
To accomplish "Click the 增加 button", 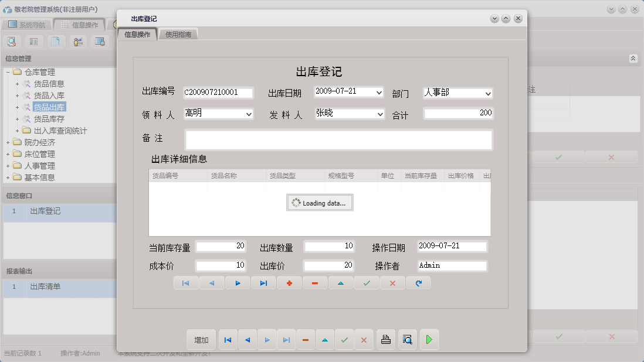I will pos(200,339).
